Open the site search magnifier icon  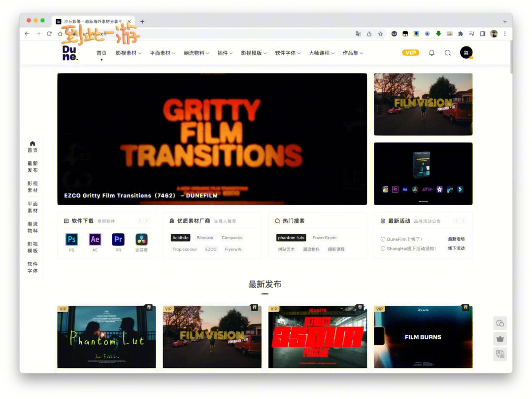coord(448,53)
